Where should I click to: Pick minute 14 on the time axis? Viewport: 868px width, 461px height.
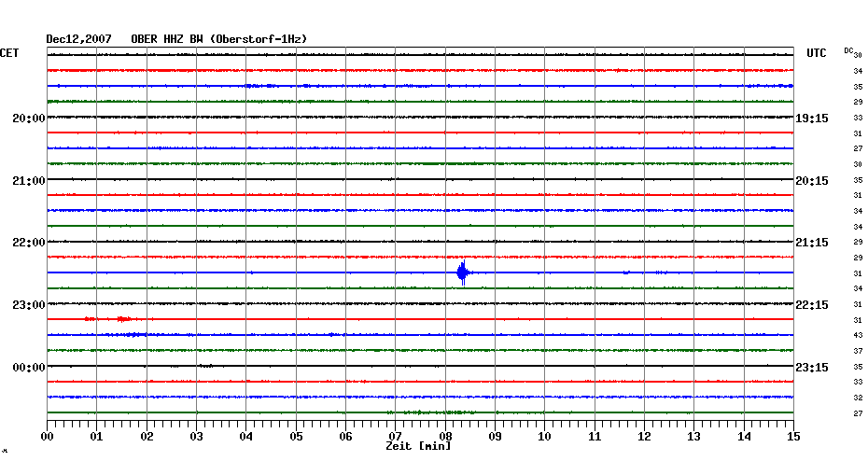click(744, 437)
